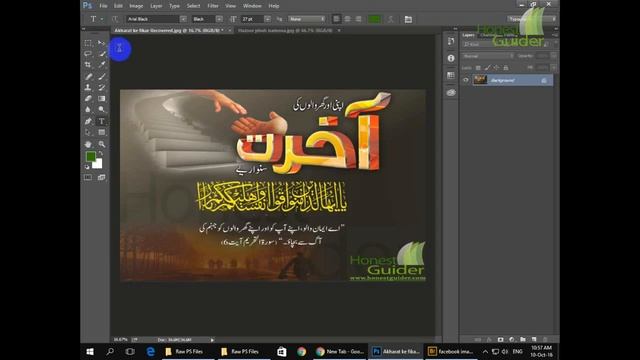Image resolution: width=640 pixels, height=360 pixels.
Task: Select the Blur tool
Action: pyautogui.click(x=88, y=109)
